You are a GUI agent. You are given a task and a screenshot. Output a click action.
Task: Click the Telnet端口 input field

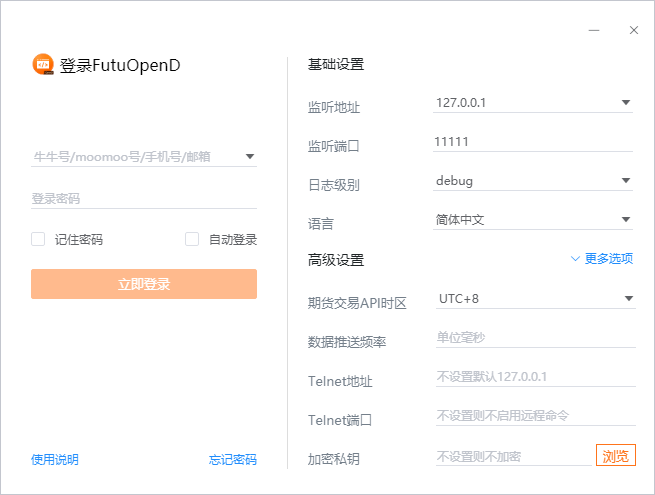534,416
